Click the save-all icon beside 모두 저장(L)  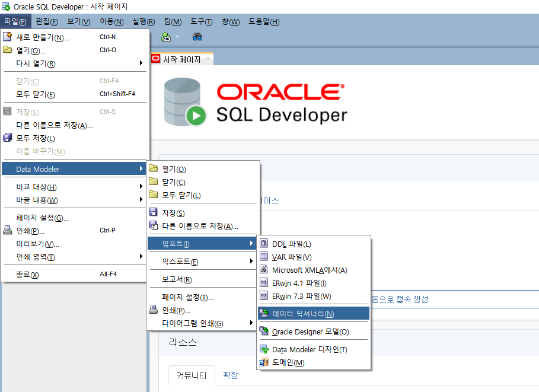[x=8, y=138]
